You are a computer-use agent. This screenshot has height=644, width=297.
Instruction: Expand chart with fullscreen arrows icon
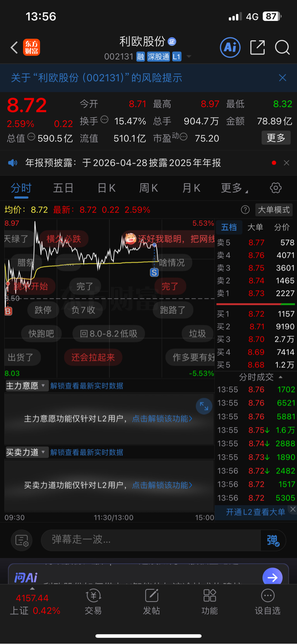(x=204, y=406)
